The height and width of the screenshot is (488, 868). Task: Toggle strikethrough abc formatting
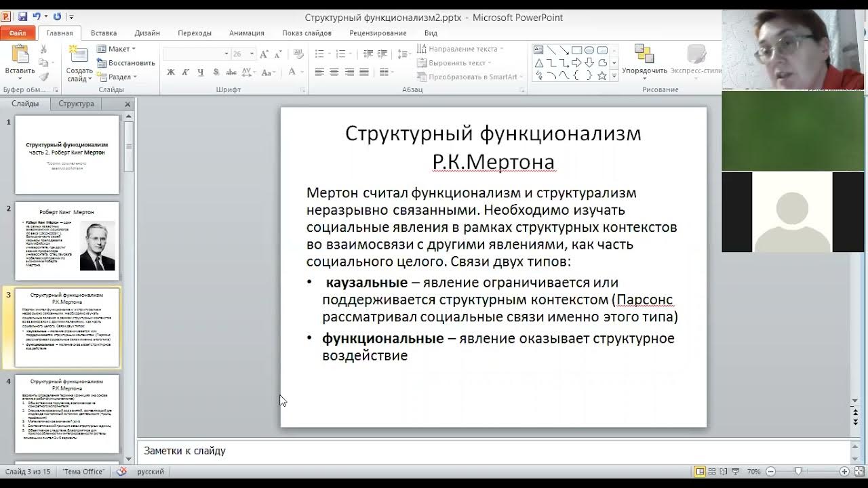[x=231, y=72]
